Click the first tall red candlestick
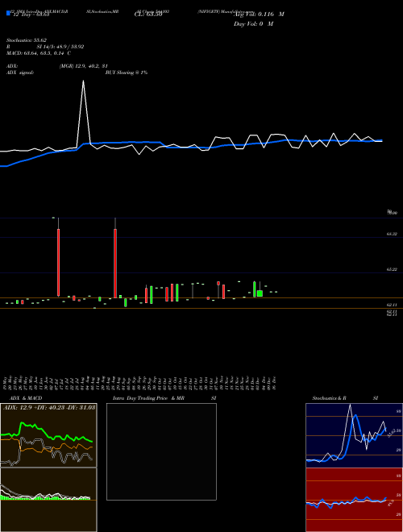Screen dimensions: 403x532 (58, 262)
